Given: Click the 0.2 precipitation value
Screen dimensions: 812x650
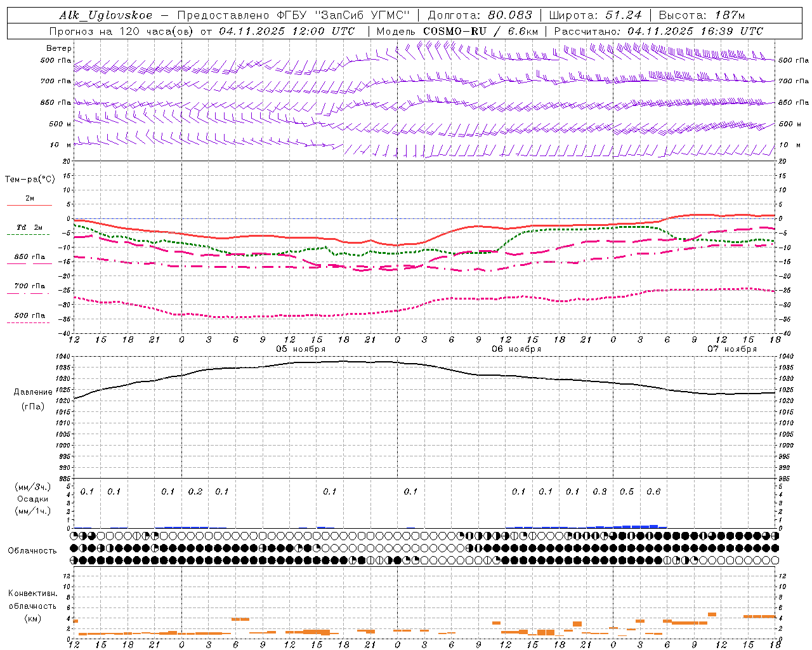Looking at the screenshot, I should click(195, 491).
